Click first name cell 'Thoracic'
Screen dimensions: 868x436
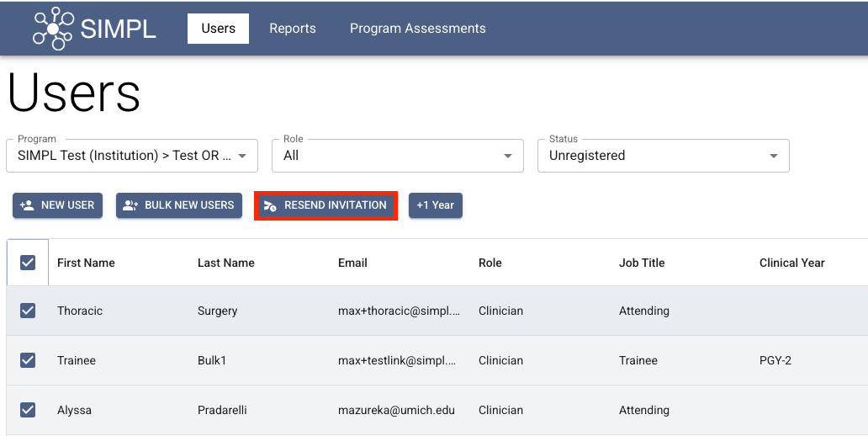pyautogui.click(x=80, y=311)
